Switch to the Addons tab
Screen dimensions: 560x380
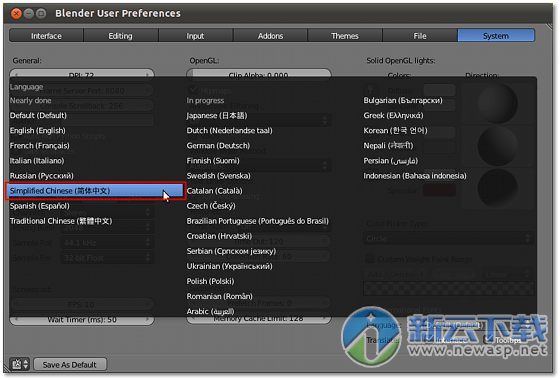pos(270,36)
